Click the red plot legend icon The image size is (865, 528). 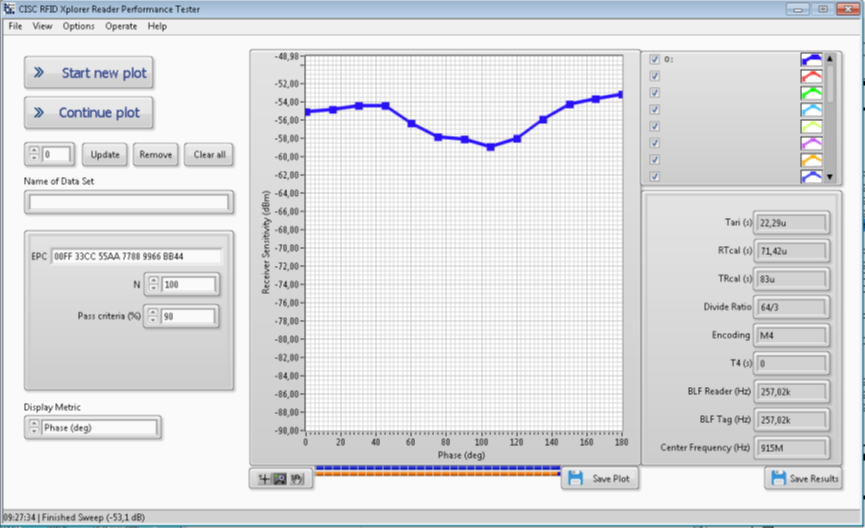coord(810,76)
